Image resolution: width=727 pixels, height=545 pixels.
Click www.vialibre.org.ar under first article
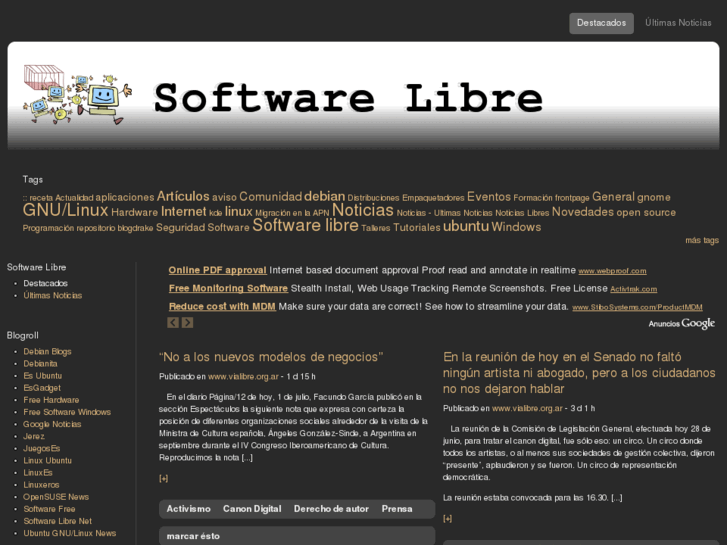pos(243,377)
